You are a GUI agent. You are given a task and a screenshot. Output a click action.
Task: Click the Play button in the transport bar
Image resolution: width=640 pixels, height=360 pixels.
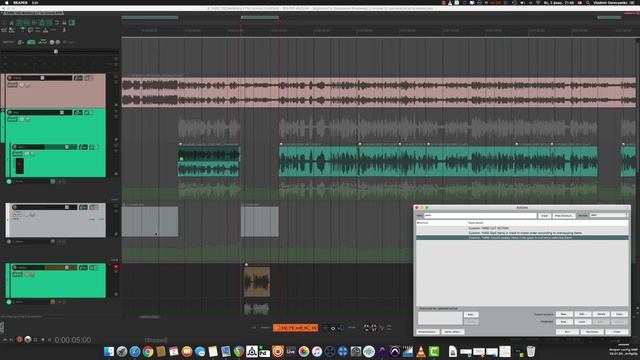pyautogui.click(x=28, y=340)
